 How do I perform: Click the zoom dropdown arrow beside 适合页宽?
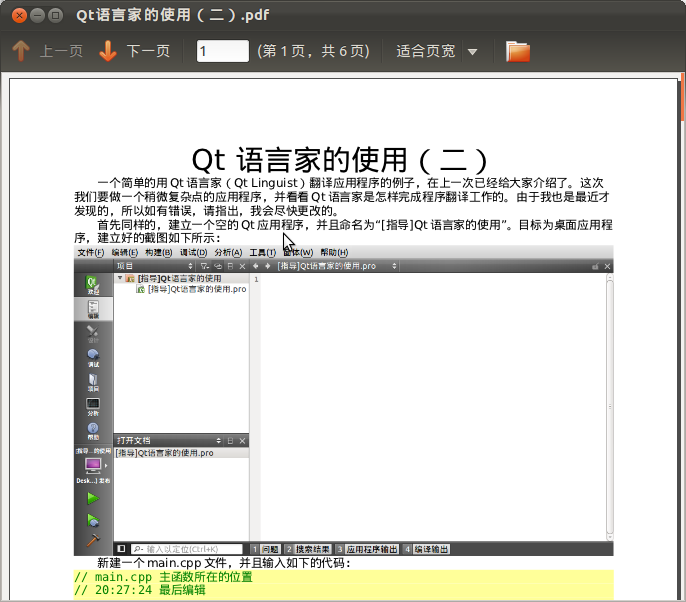(472, 52)
